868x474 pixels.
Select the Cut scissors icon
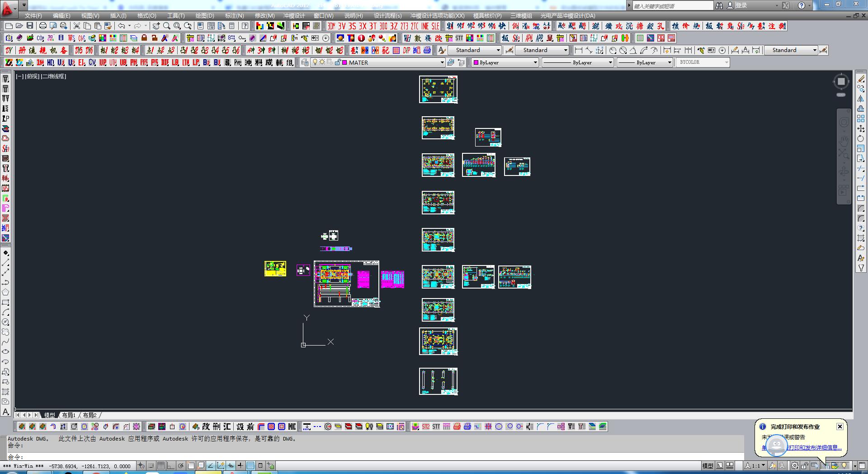pos(77,26)
